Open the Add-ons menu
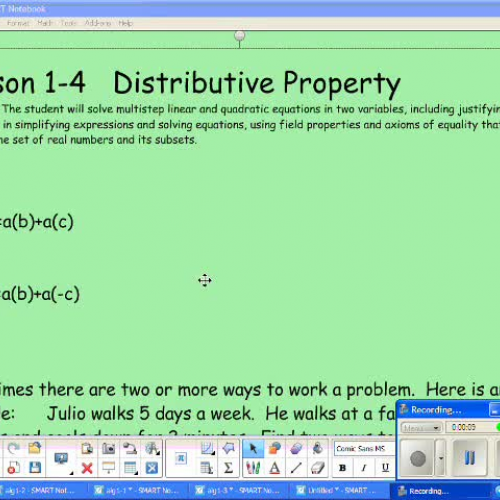The height and width of the screenshot is (500, 500). point(98,23)
